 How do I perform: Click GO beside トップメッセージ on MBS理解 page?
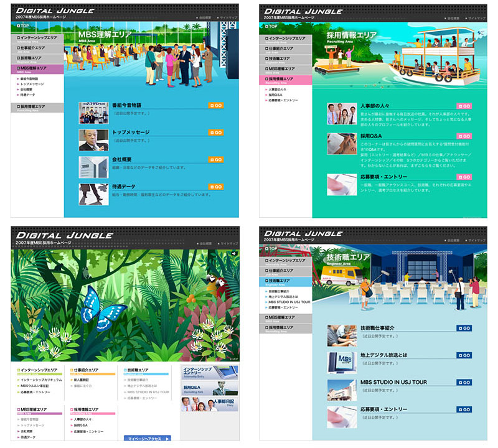point(216,133)
